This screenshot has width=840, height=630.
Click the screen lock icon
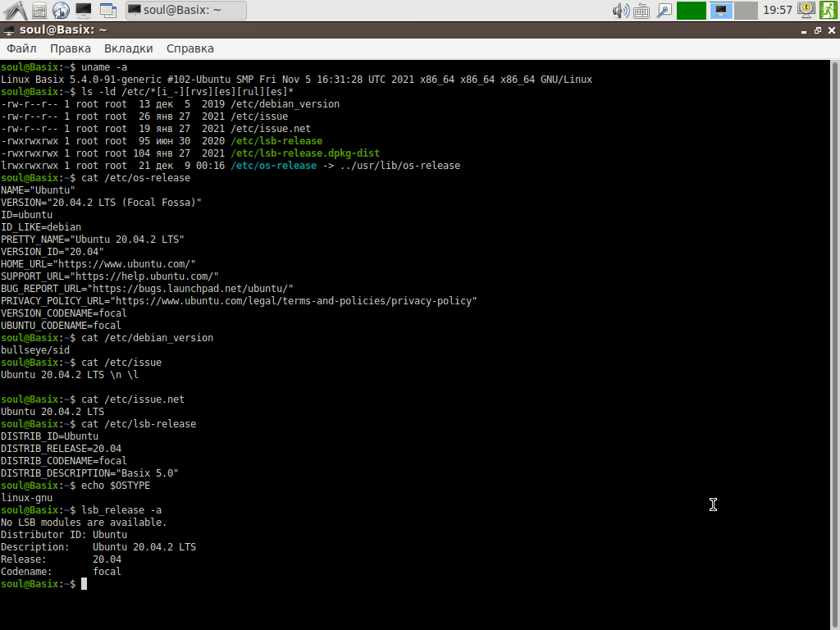pos(806,10)
